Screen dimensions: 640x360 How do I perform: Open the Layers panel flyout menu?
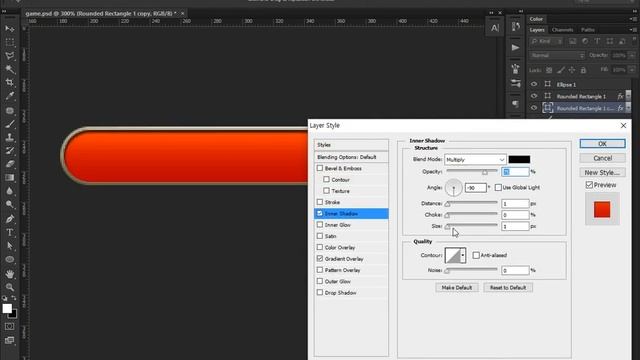click(632, 30)
